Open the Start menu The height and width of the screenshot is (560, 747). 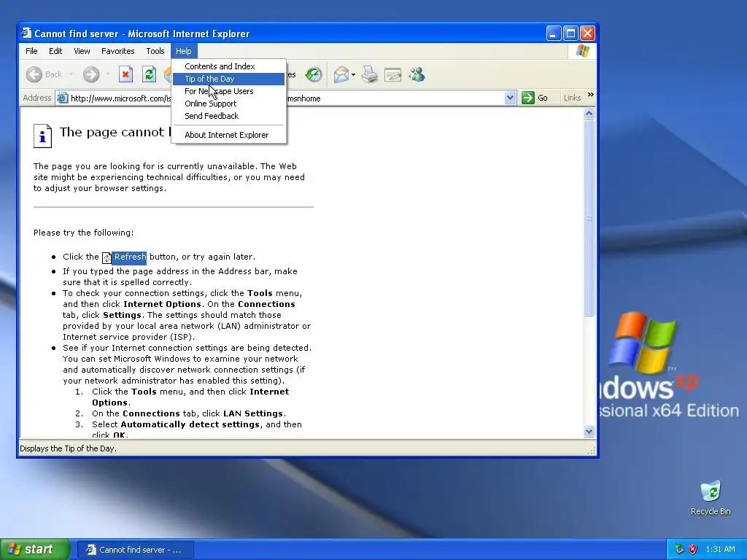pos(35,549)
